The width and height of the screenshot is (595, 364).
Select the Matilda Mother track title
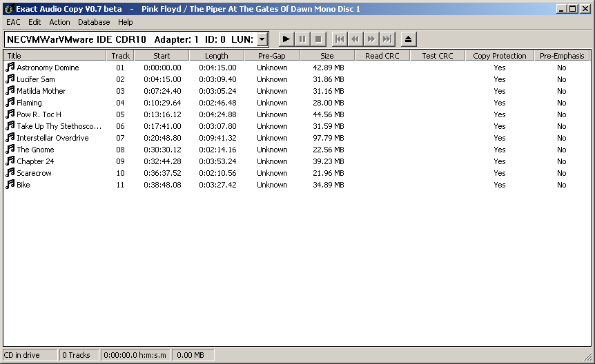coord(41,91)
